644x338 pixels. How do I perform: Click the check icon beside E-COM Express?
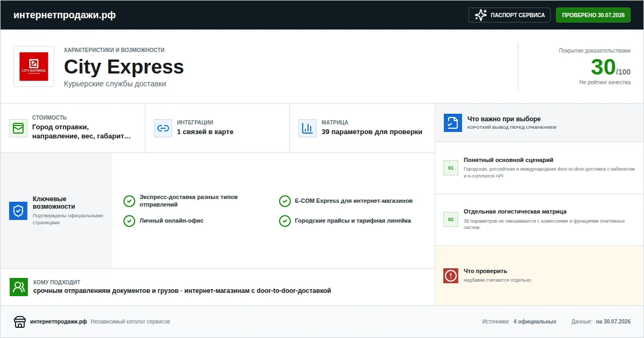pos(285,201)
